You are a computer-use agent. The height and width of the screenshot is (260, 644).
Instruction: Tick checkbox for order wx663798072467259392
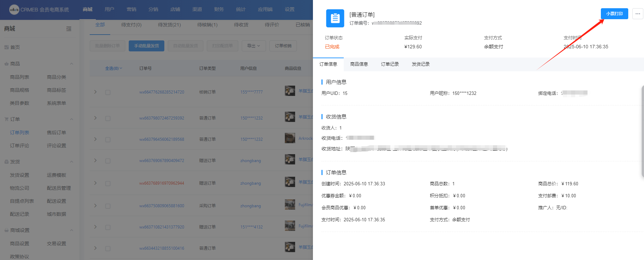pos(108,118)
